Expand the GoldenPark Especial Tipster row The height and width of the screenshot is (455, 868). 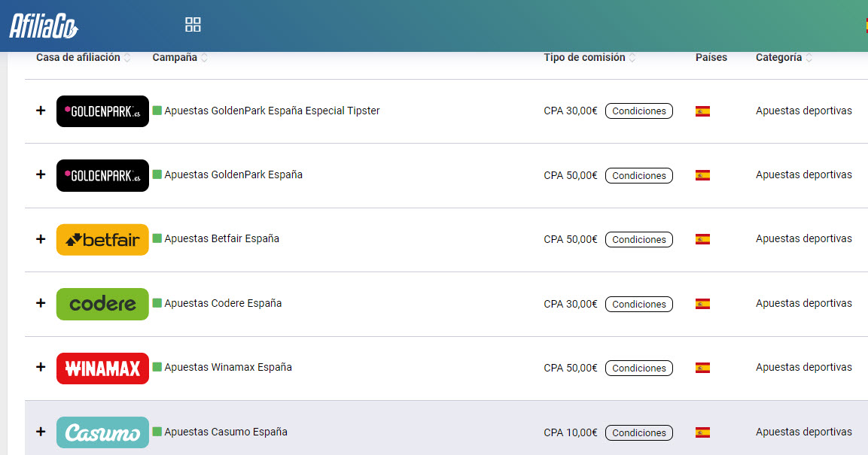41,111
